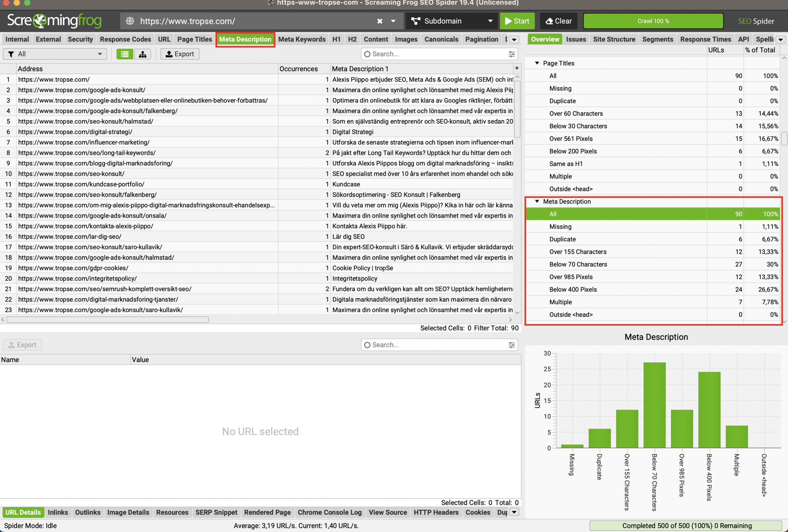Clear the crawl data
788x532 pixels.
[x=558, y=21]
